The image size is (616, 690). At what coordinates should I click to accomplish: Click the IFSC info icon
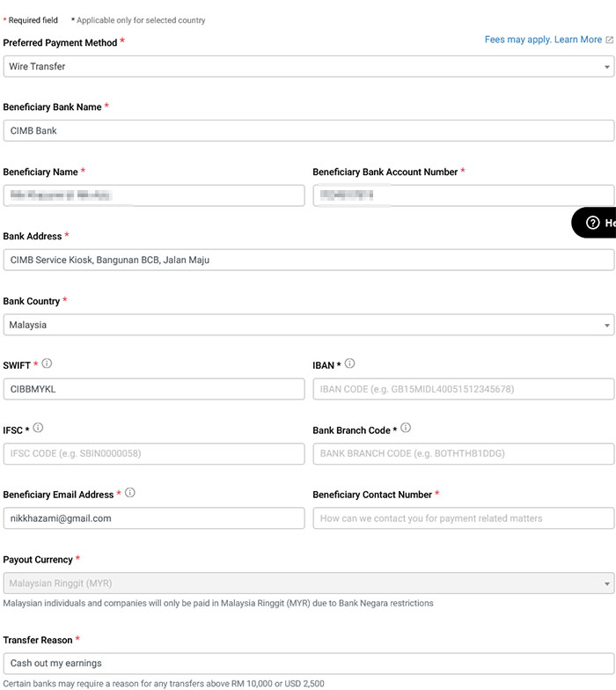click(38, 429)
